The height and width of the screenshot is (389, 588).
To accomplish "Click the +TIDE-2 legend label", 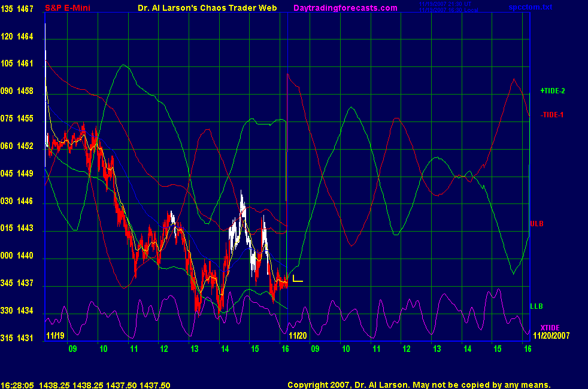I will coord(553,91).
